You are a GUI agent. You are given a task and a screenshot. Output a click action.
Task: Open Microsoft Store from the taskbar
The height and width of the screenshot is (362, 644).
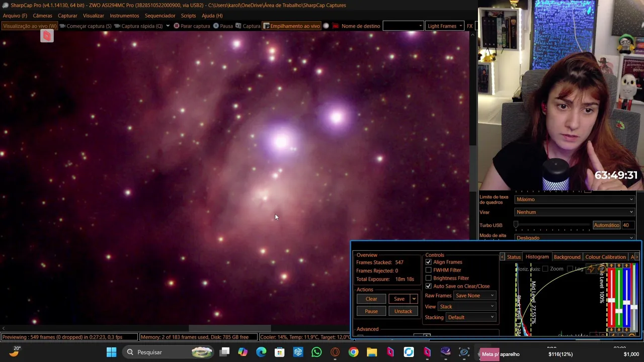[x=279, y=352]
